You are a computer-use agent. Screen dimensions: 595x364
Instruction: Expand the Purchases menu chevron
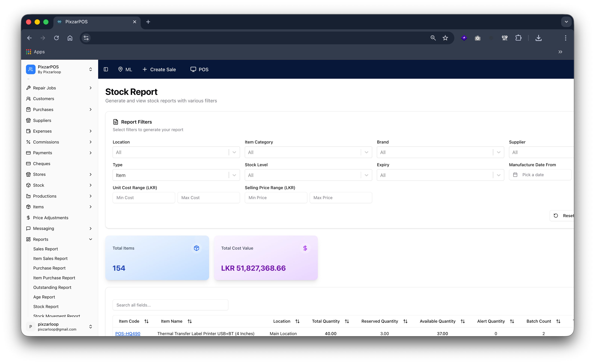coord(91,110)
